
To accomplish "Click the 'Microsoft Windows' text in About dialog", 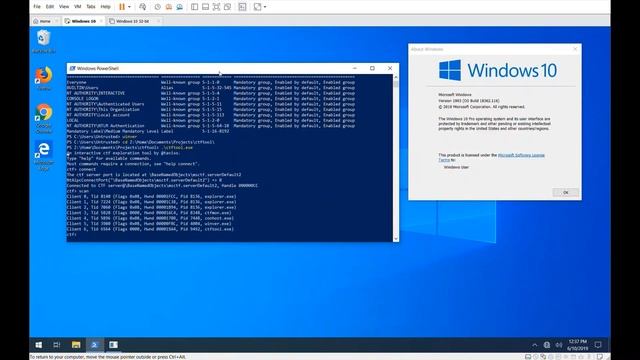I will click(x=455, y=94).
